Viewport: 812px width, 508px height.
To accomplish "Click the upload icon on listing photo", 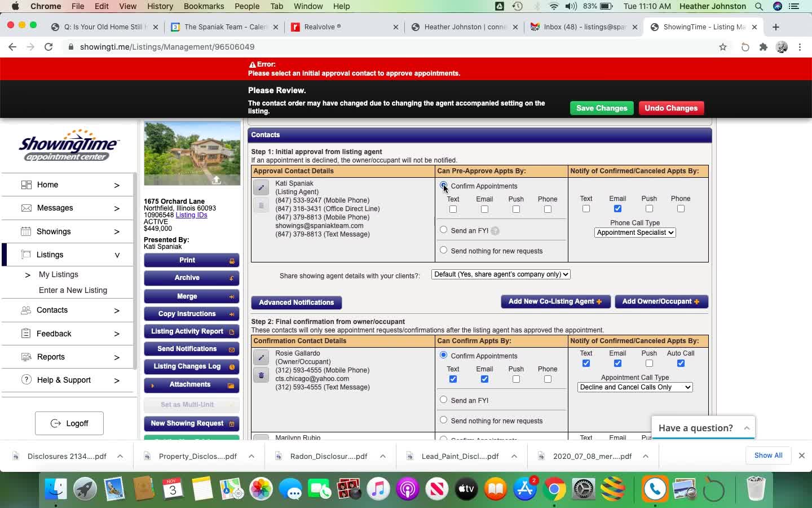I will [x=216, y=179].
